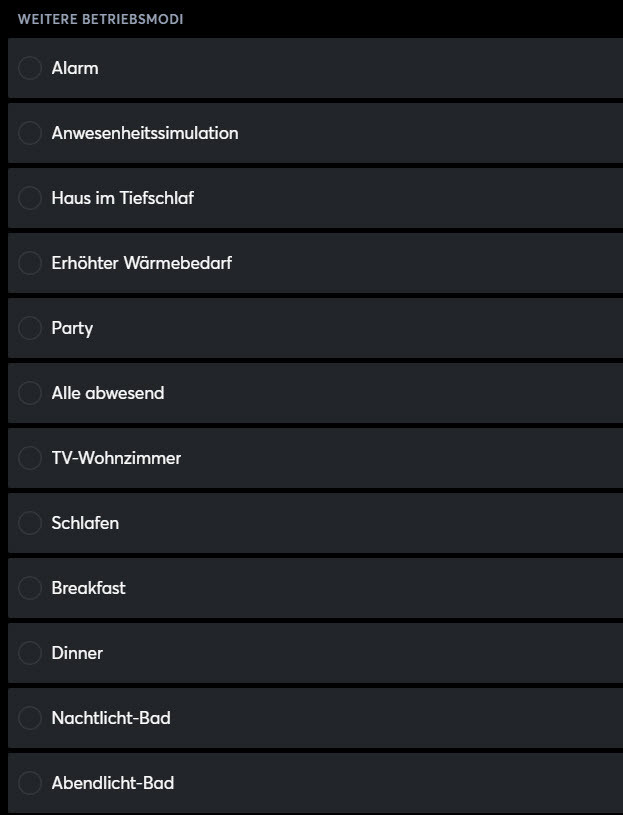This screenshot has width=623, height=815.
Task: Select the Alarm radio button
Action: tap(30, 68)
